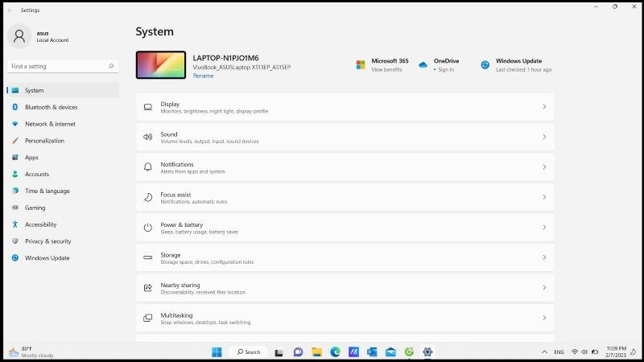Click the Power & battery icon
644x362 pixels.
[148, 228]
